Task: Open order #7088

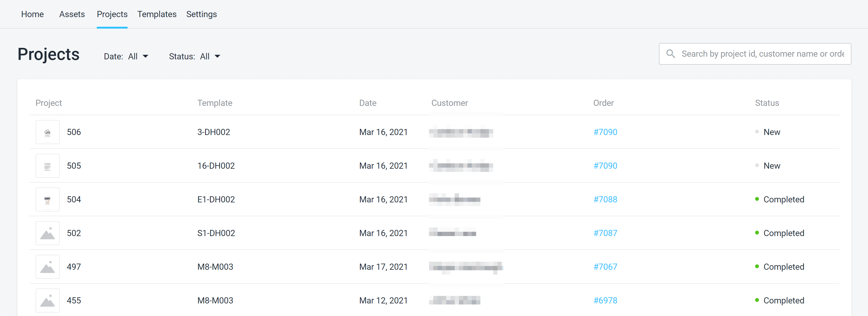Action: 605,199
